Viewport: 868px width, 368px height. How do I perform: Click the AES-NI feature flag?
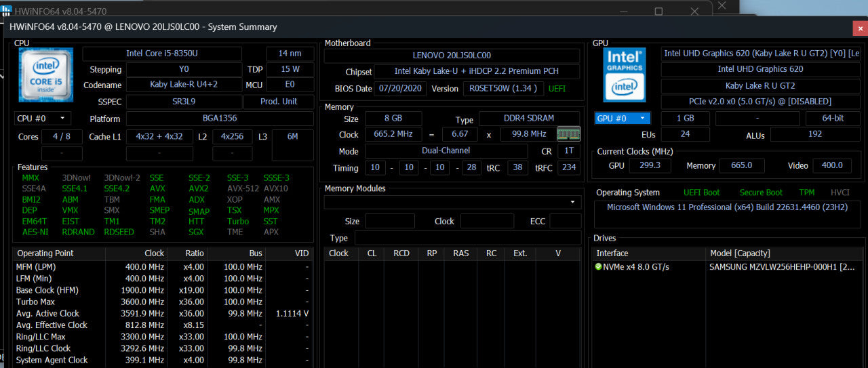35,232
